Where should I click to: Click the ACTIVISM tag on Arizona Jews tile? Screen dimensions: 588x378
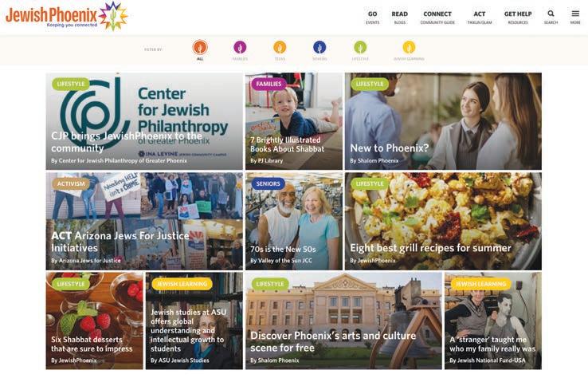(71, 184)
